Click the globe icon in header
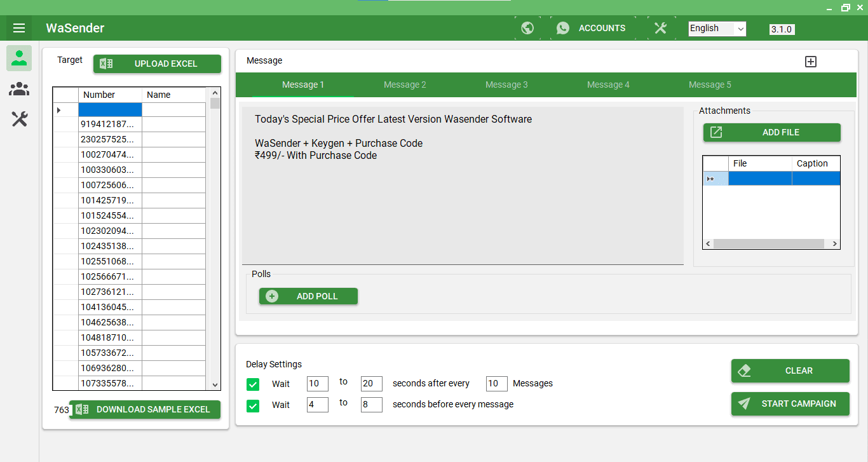Viewport: 868px width, 462px height. click(x=527, y=28)
